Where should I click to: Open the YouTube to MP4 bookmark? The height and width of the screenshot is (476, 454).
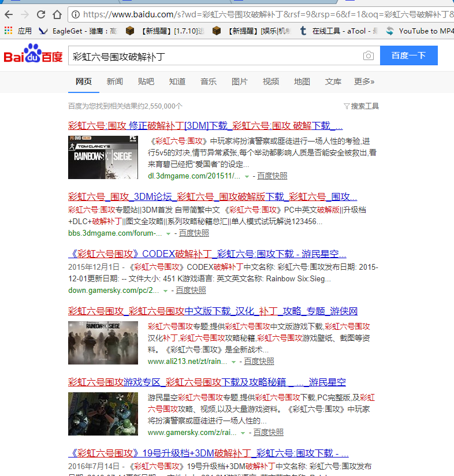tap(420, 31)
